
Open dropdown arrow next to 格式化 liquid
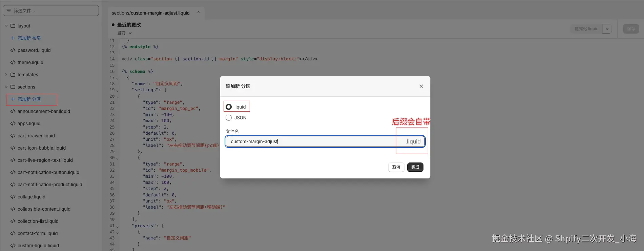point(607,29)
